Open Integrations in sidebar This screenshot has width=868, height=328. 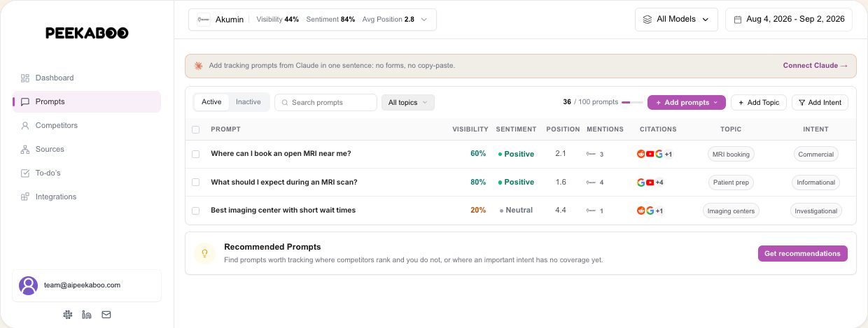coord(87,197)
